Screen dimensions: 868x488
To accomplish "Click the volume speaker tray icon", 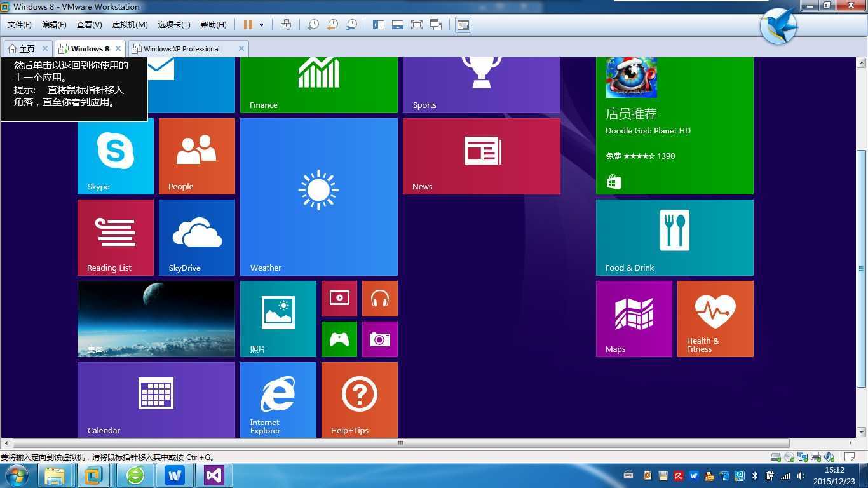I will [801, 476].
